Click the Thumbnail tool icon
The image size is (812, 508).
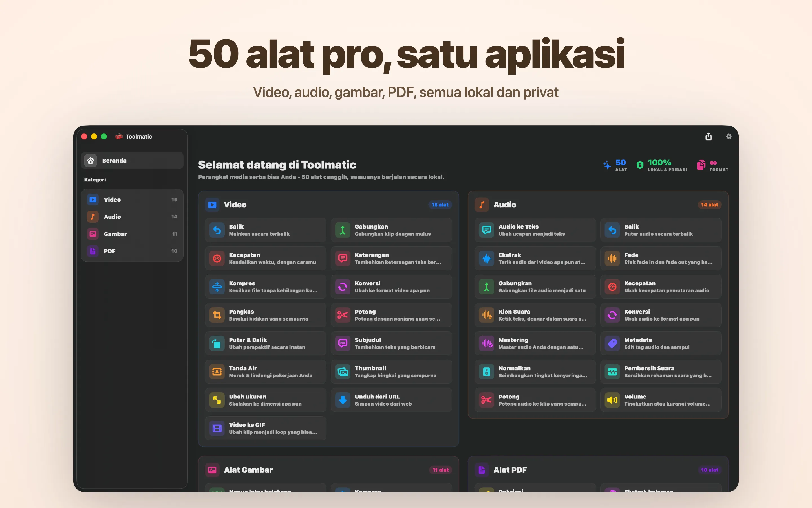coord(343,372)
